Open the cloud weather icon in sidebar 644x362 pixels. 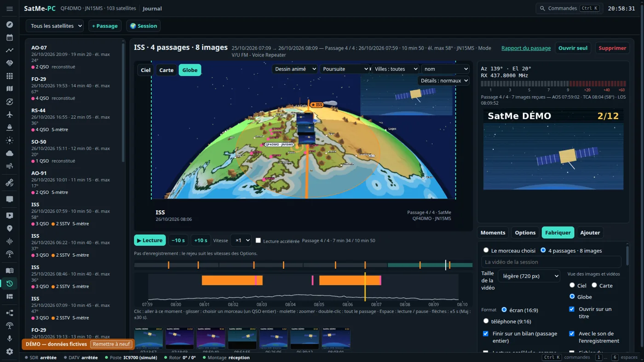click(10, 153)
